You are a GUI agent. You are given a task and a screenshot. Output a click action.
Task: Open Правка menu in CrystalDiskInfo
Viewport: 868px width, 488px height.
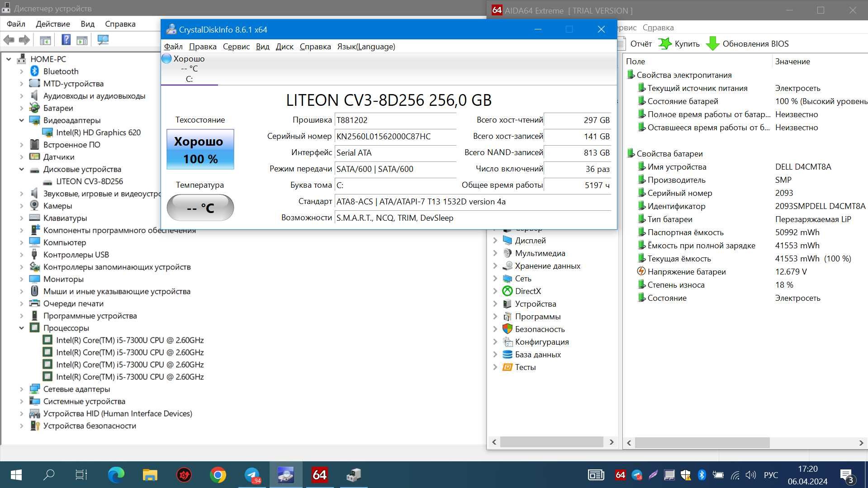click(203, 47)
